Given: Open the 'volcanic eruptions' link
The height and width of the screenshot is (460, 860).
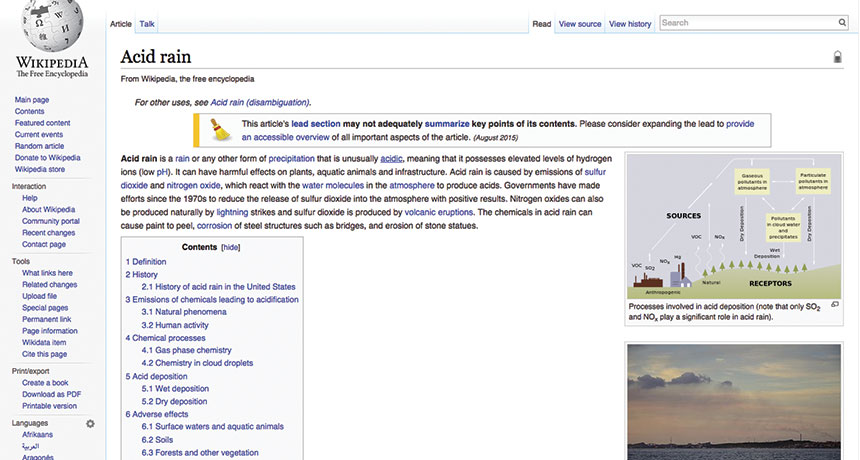Looking at the screenshot, I should point(439,212).
